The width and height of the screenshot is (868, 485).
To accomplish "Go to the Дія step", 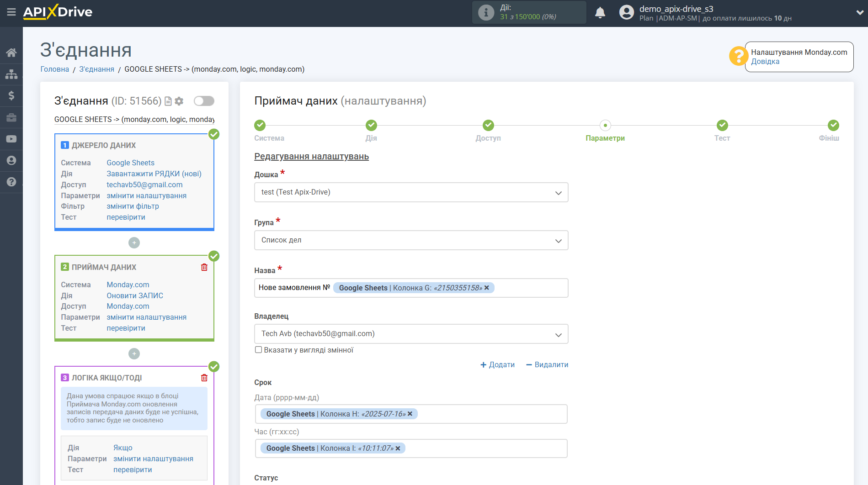I will coord(371,125).
